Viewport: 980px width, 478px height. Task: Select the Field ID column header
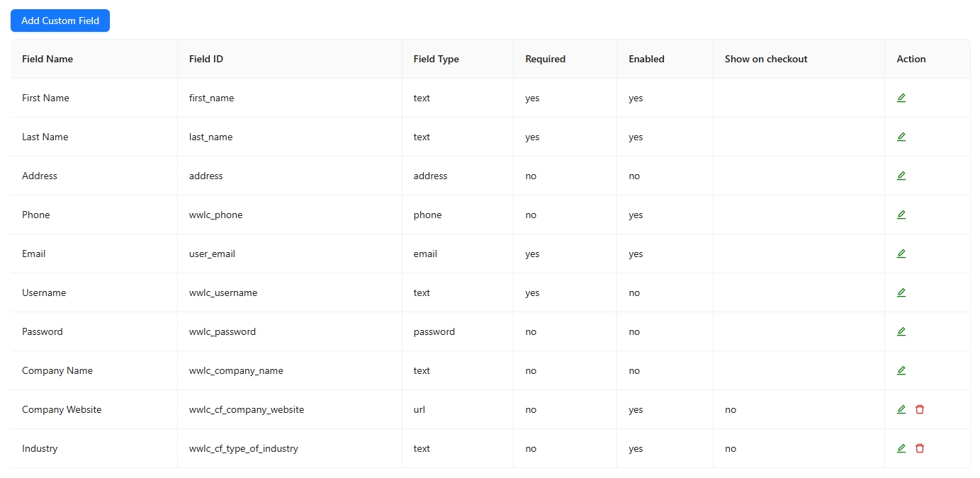[x=206, y=59]
